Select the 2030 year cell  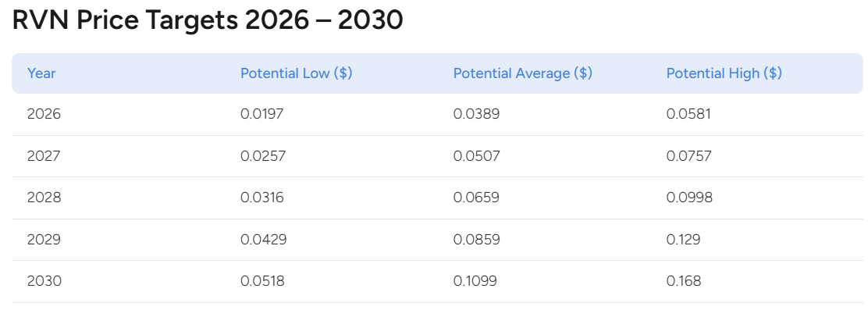[x=44, y=281]
